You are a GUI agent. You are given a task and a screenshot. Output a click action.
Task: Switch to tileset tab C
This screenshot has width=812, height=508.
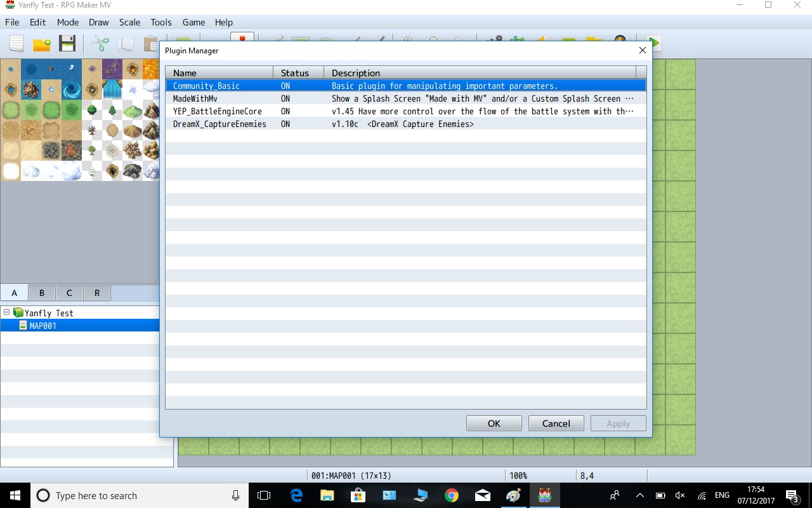click(69, 293)
